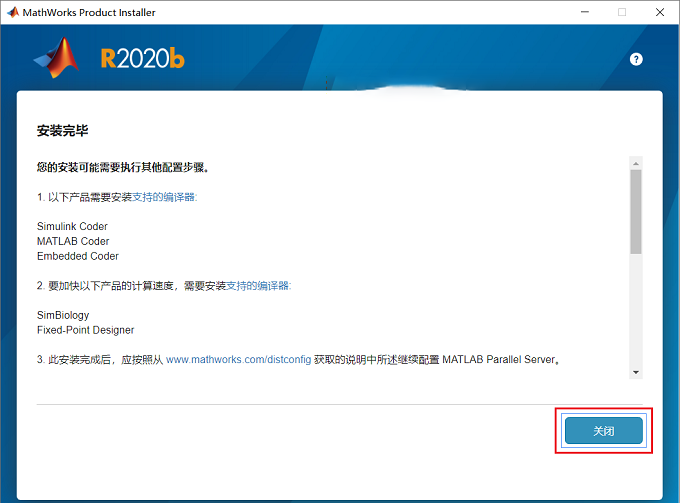Click the scrollbar down arrow
The image size is (680, 503).
[x=636, y=372]
